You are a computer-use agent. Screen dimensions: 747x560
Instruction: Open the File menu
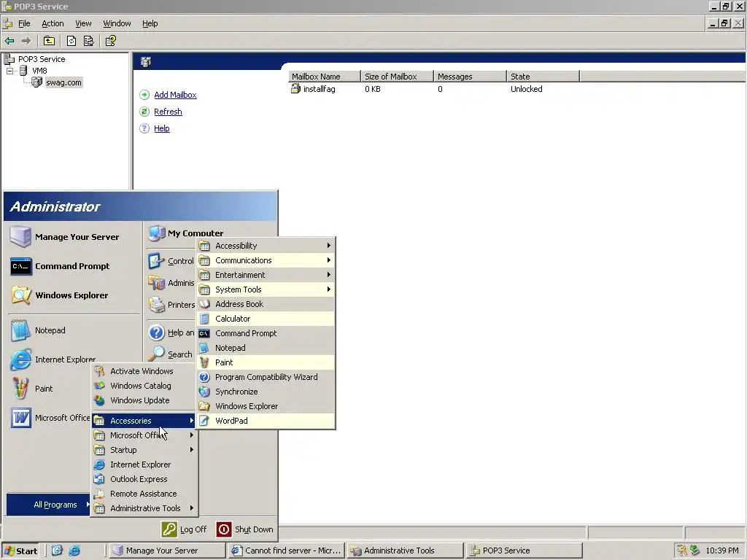tap(24, 23)
